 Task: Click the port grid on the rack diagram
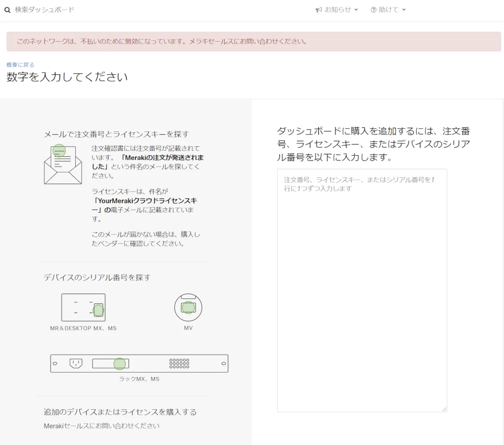click(x=179, y=363)
